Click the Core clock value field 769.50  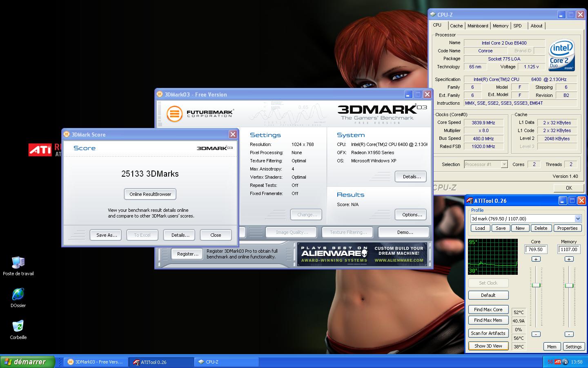536,249
